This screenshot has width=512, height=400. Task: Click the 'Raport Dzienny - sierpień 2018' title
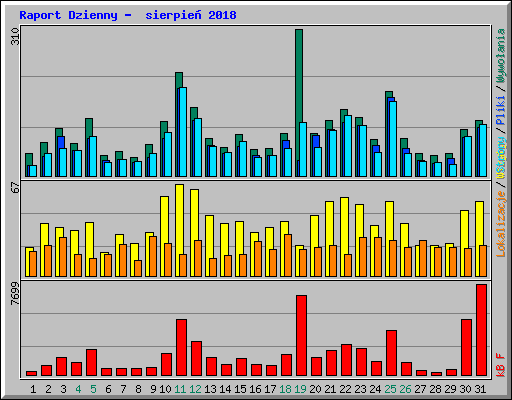point(128,15)
